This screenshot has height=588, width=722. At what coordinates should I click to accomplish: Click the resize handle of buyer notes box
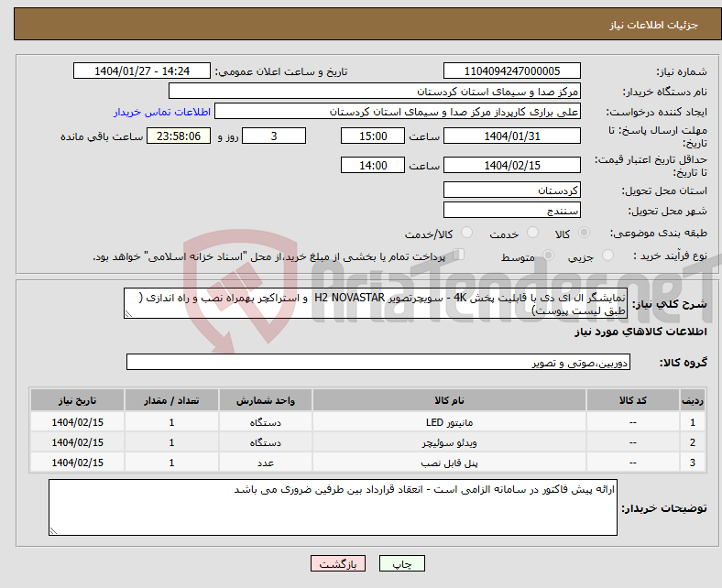click(x=53, y=531)
